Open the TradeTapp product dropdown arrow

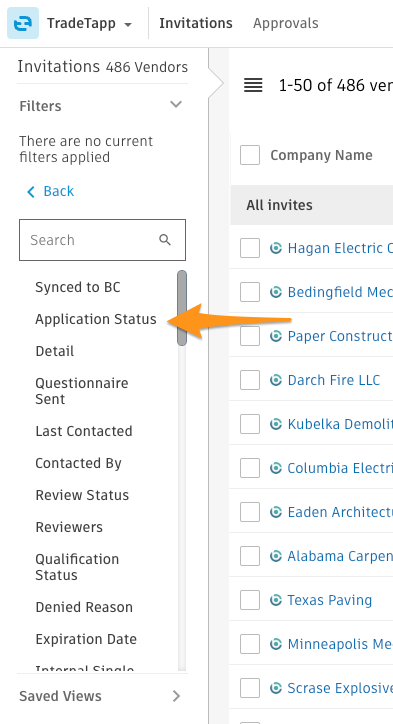[x=128, y=24]
